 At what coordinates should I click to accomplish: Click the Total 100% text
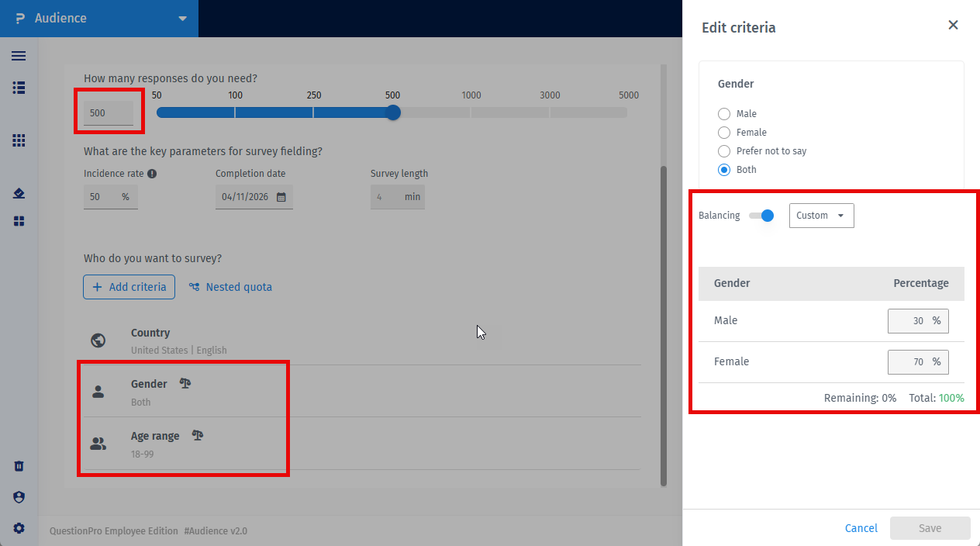coord(937,398)
